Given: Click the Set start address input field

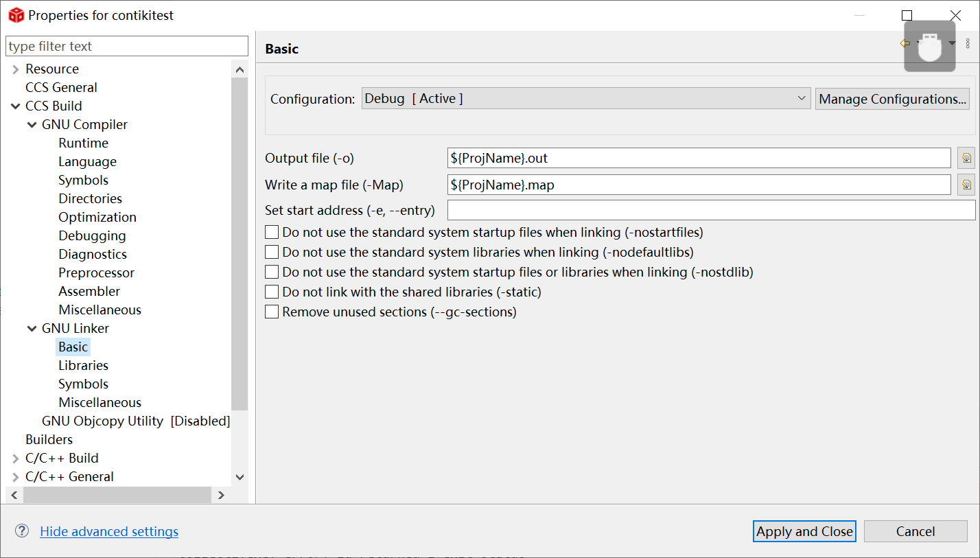Looking at the screenshot, I should [710, 210].
